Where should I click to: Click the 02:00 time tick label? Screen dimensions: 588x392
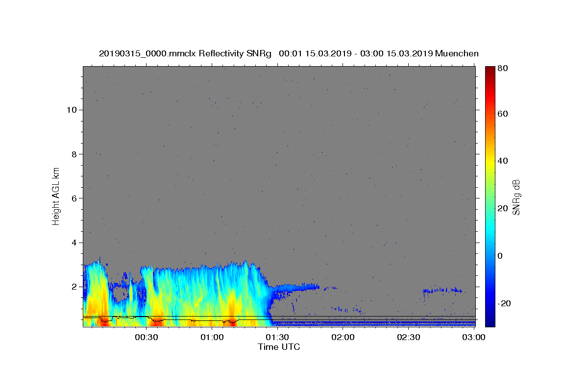point(343,337)
